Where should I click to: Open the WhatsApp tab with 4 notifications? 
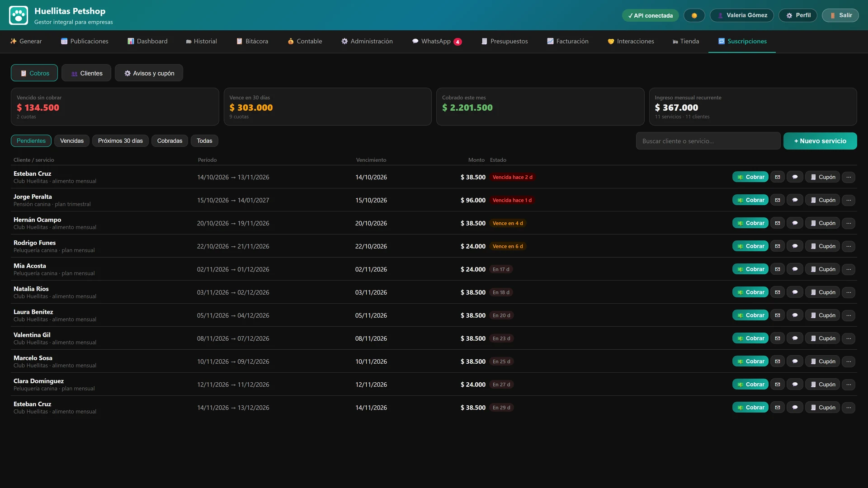tap(437, 42)
